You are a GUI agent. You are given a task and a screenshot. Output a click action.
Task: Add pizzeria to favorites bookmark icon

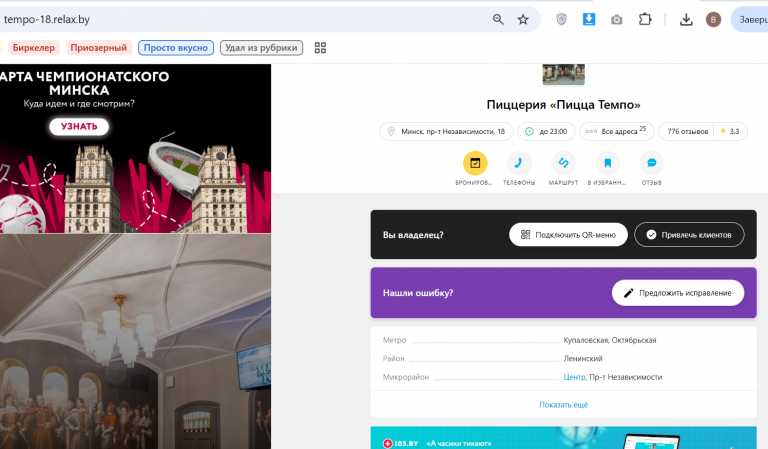tap(607, 163)
